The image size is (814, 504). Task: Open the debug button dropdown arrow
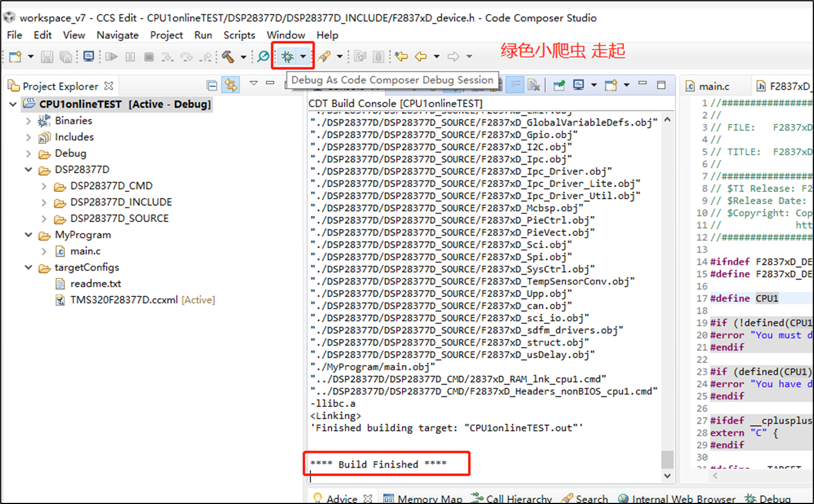303,56
